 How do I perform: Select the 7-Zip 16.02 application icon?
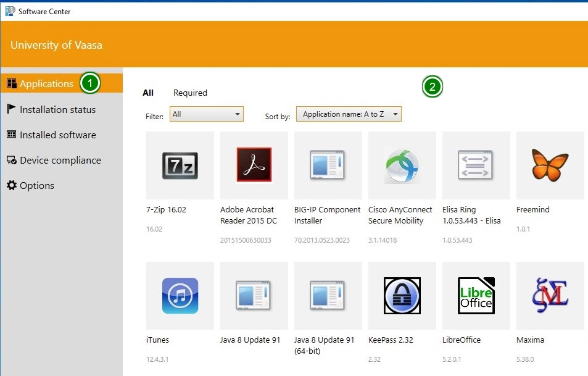click(x=180, y=165)
